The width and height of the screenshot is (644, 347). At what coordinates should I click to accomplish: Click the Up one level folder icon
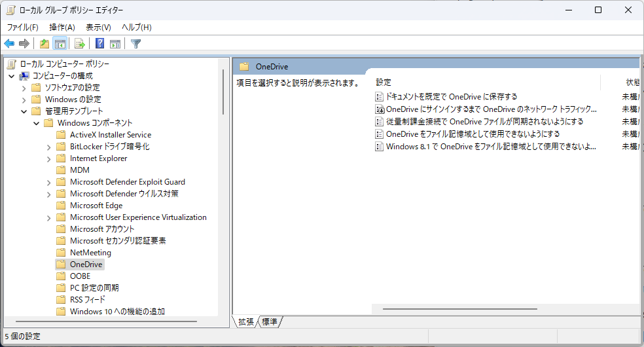click(x=45, y=43)
